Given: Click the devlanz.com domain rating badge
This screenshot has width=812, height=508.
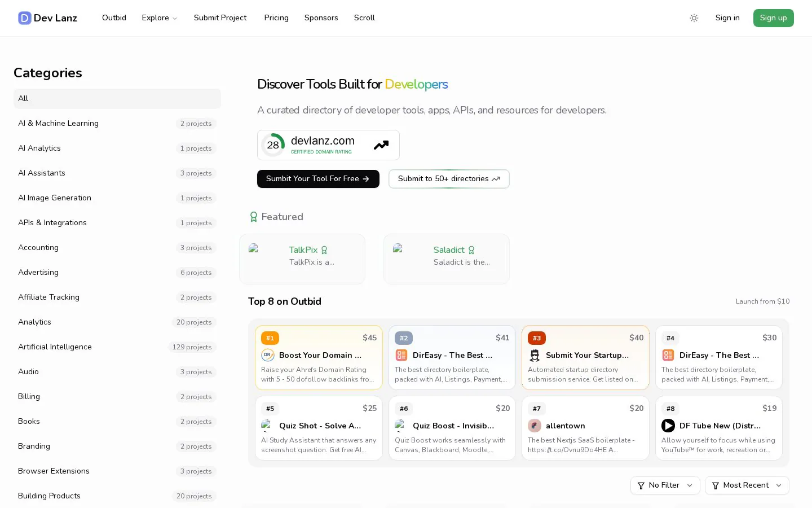Looking at the screenshot, I should (328, 145).
